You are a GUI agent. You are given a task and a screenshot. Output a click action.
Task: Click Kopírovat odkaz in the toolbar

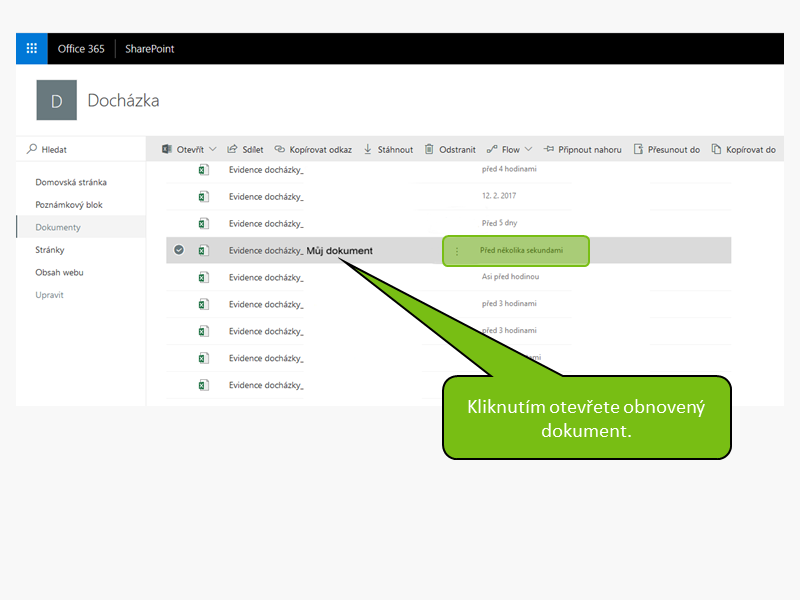[x=313, y=149]
